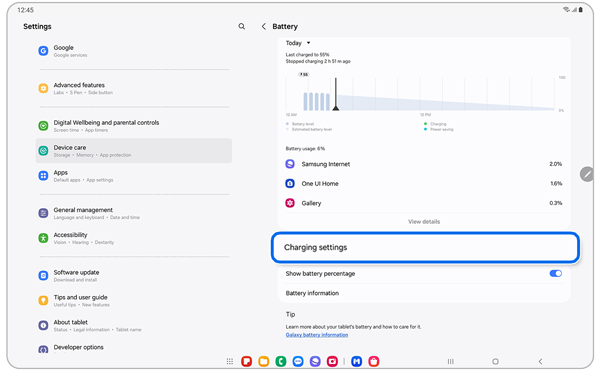Open Device care menu entry

134,151
